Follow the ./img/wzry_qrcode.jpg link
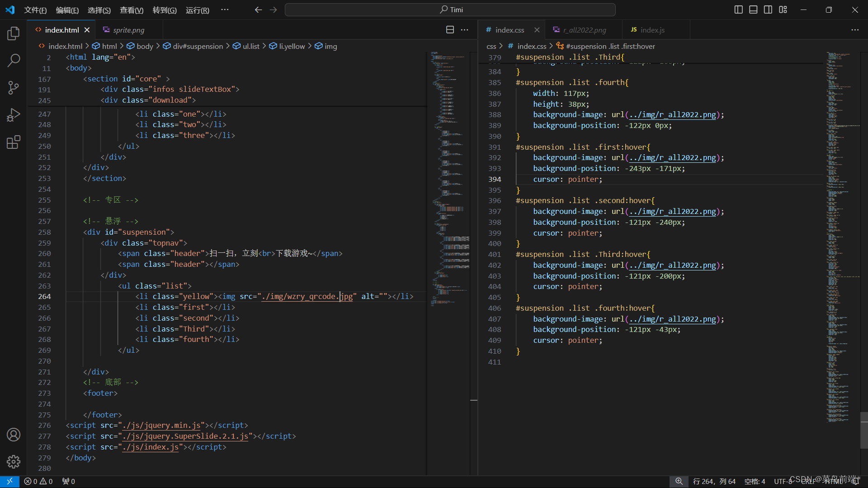 pyautogui.click(x=307, y=296)
